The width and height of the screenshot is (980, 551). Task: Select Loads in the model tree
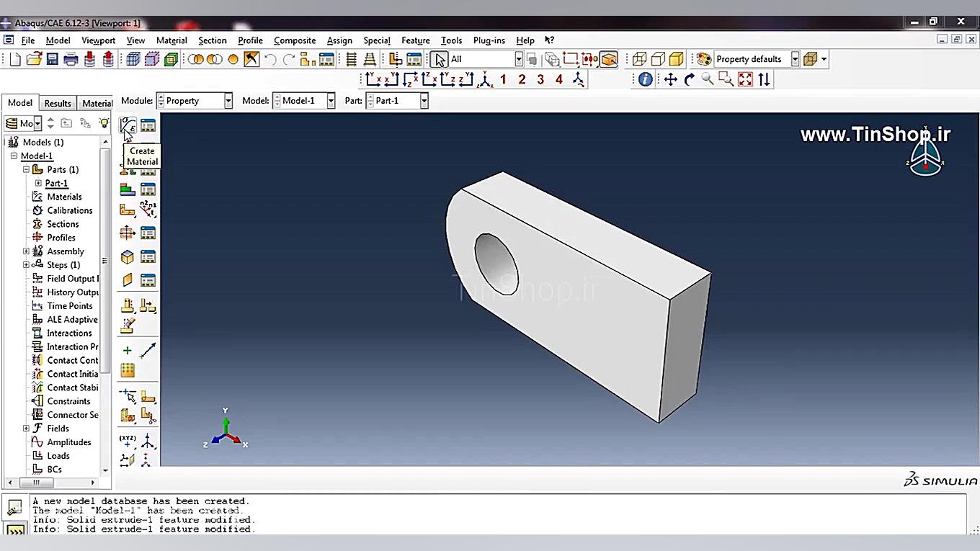click(58, 456)
